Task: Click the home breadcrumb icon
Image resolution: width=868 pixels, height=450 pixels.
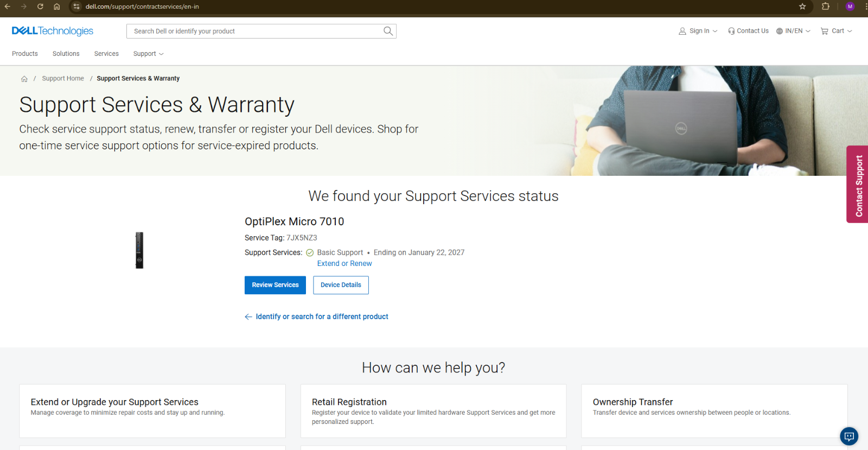Action: click(24, 79)
